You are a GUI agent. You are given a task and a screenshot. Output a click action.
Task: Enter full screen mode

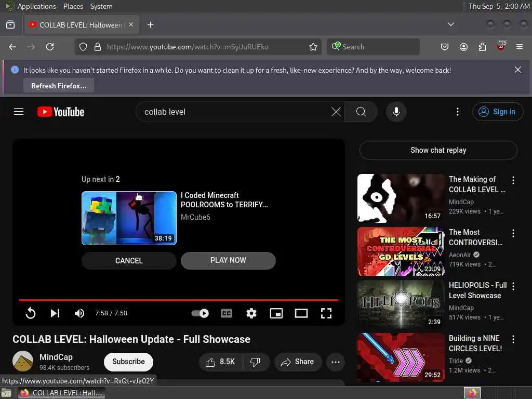pos(326,313)
